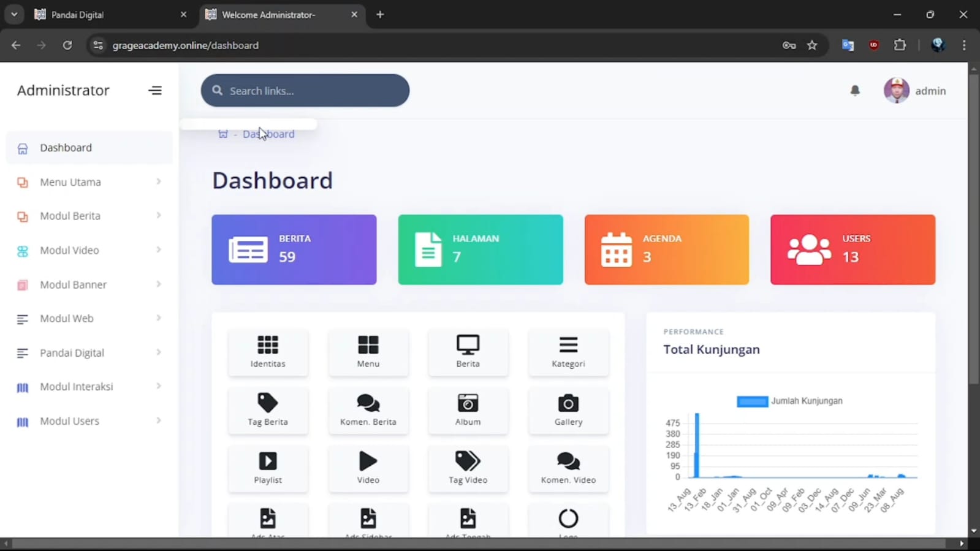Click the uBlock extension icon
The image size is (980, 551).
pos(874,45)
